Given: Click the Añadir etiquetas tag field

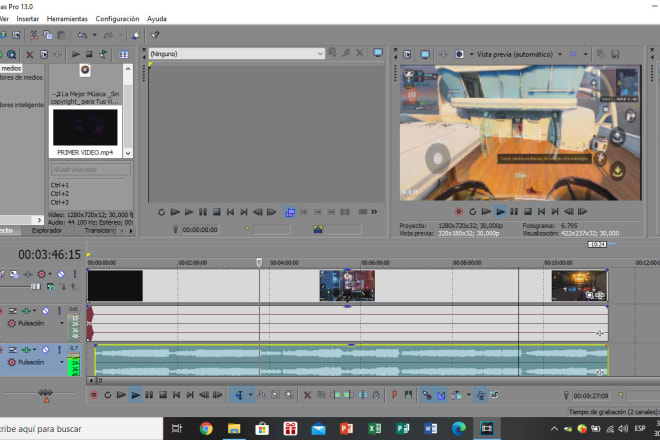Looking at the screenshot, I should pos(90,170).
